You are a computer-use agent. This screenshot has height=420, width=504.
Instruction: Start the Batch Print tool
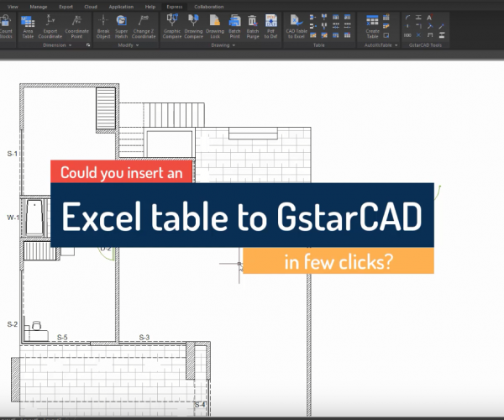click(234, 27)
